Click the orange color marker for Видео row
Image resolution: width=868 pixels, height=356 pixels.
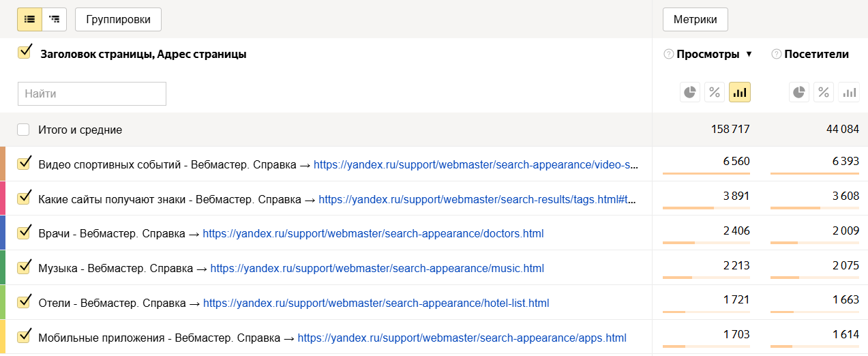[3, 164]
